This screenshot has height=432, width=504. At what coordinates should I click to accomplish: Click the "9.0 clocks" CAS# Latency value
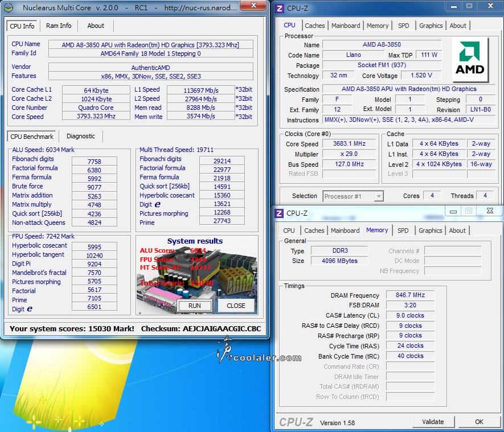click(410, 315)
